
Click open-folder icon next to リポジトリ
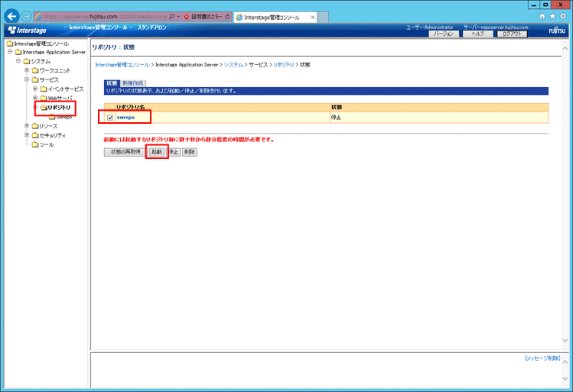click(44, 108)
